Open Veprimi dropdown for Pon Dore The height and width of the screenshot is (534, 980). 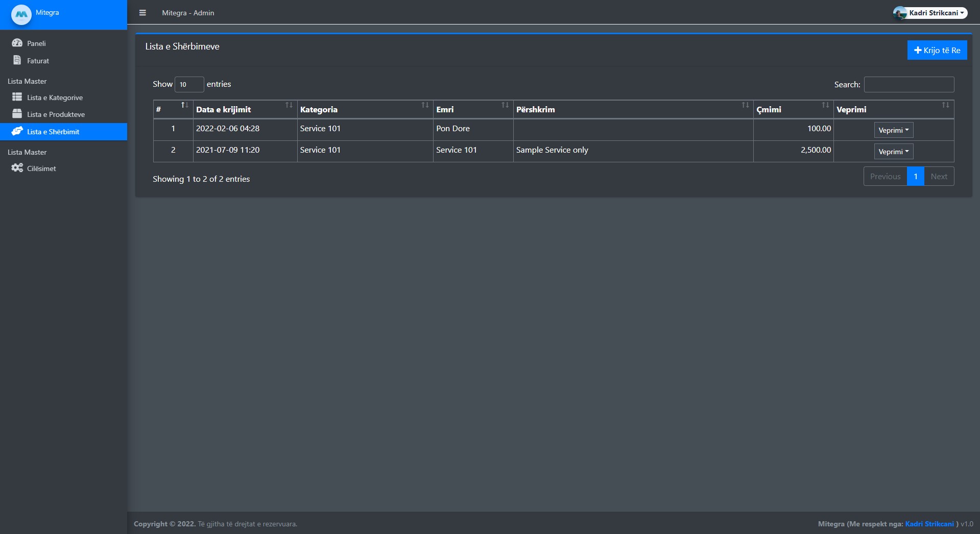coord(893,130)
